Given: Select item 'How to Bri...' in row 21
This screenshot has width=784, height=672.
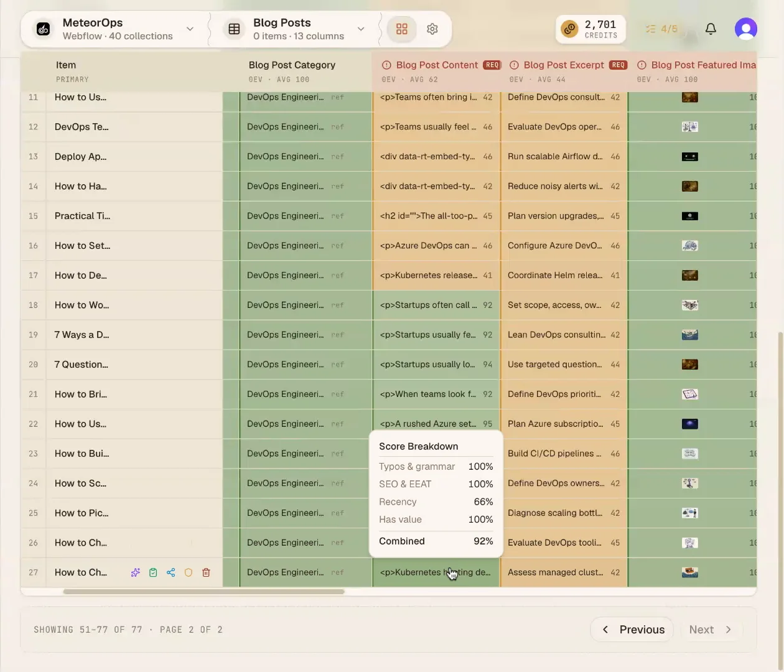Looking at the screenshot, I should [x=80, y=394].
